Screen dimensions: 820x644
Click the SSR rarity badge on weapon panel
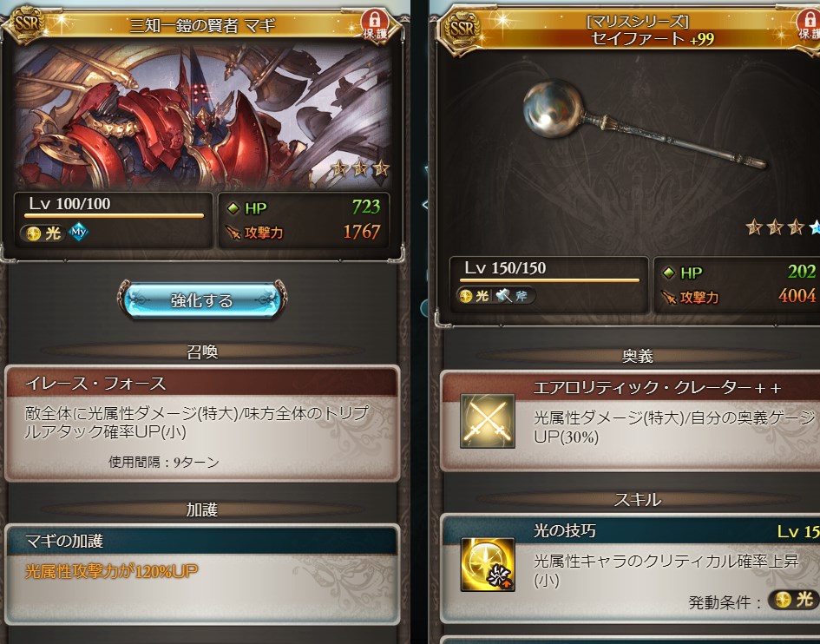(x=462, y=29)
